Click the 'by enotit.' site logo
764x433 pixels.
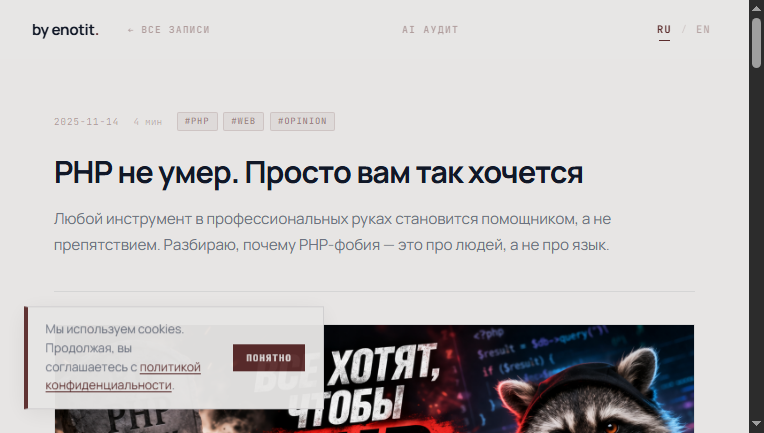(65, 30)
